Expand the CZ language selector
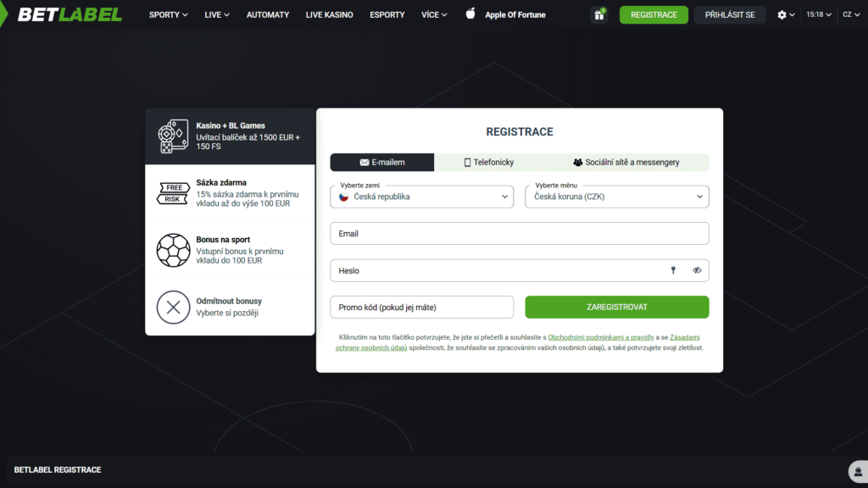The image size is (868, 488). pyautogui.click(x=850, y=14)
